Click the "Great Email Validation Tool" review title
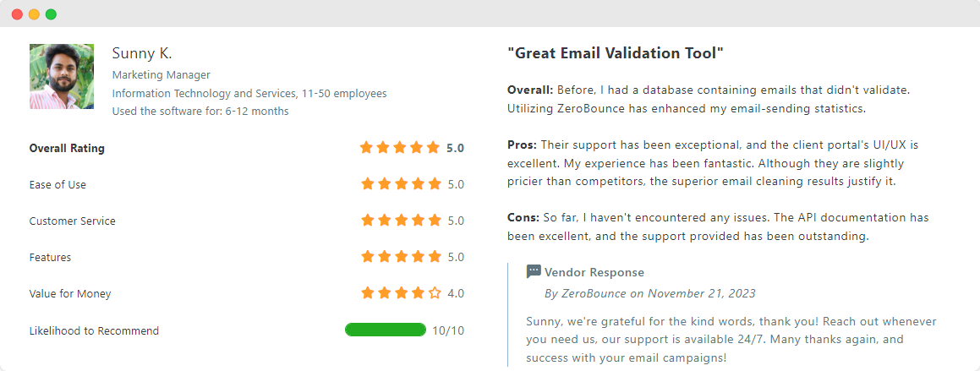This screenshot has width=980, height=371. (616, 53)
